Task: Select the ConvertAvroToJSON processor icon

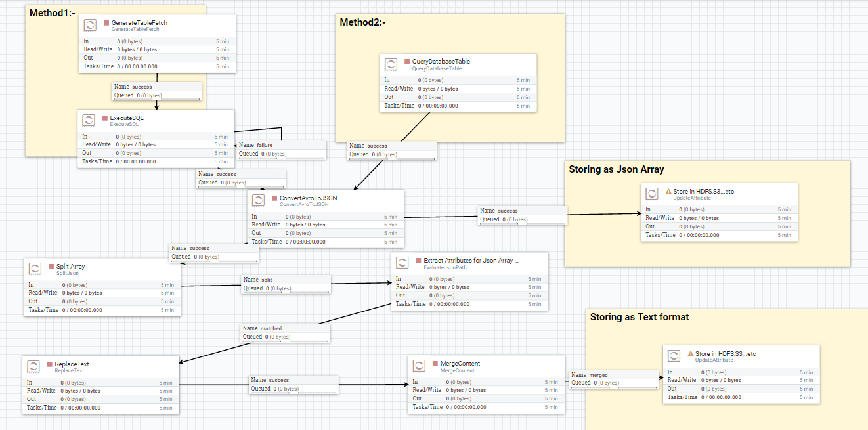Action: [x=257, y=201]
